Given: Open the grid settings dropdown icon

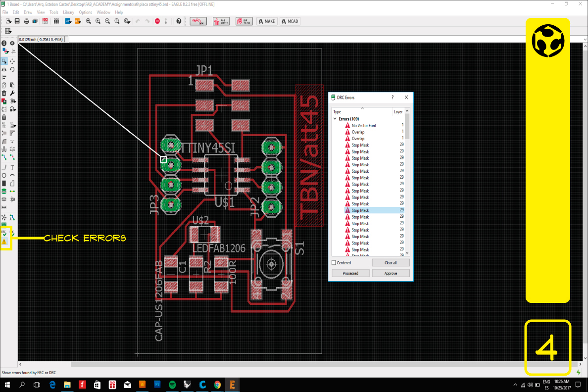Looking at the screenshot, I should pyautogui.click(x=8, y=31).
